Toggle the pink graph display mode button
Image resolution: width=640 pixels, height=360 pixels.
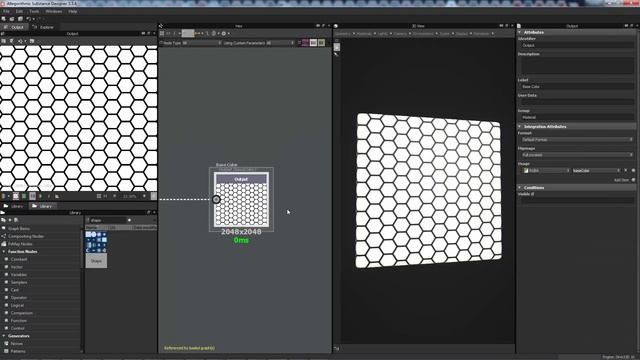[305, 43]
